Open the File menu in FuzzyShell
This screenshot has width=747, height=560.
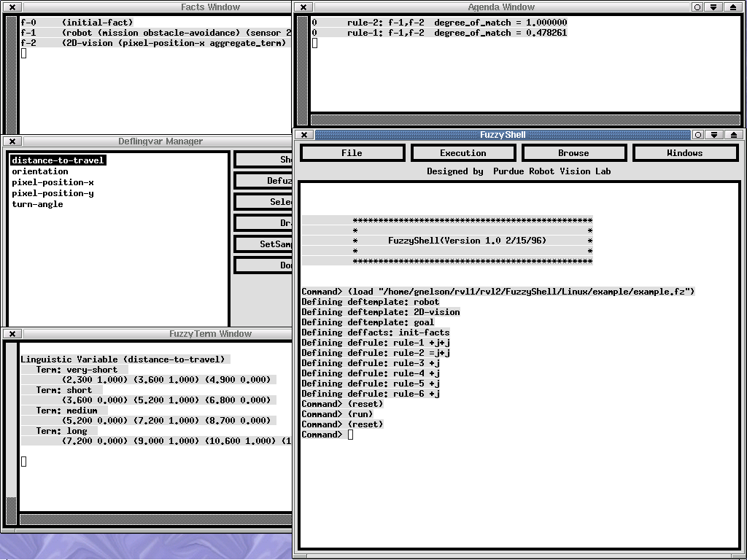coord(352,153)
